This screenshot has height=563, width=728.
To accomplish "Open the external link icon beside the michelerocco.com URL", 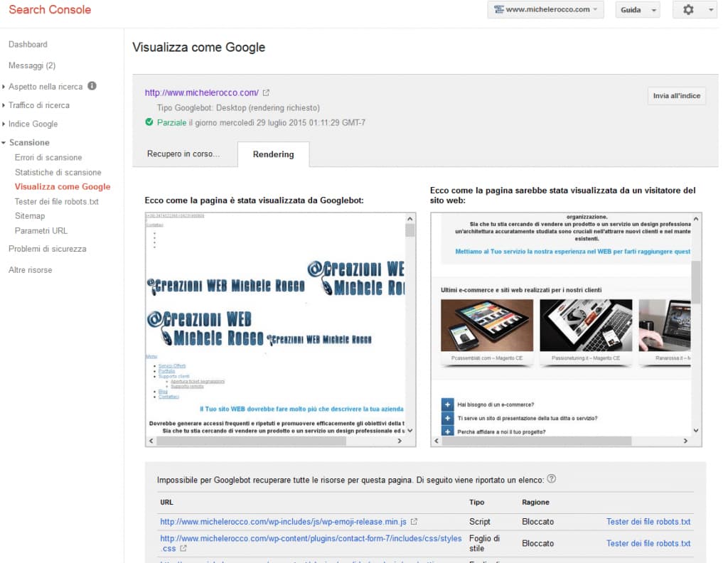I will coord(266,93).
